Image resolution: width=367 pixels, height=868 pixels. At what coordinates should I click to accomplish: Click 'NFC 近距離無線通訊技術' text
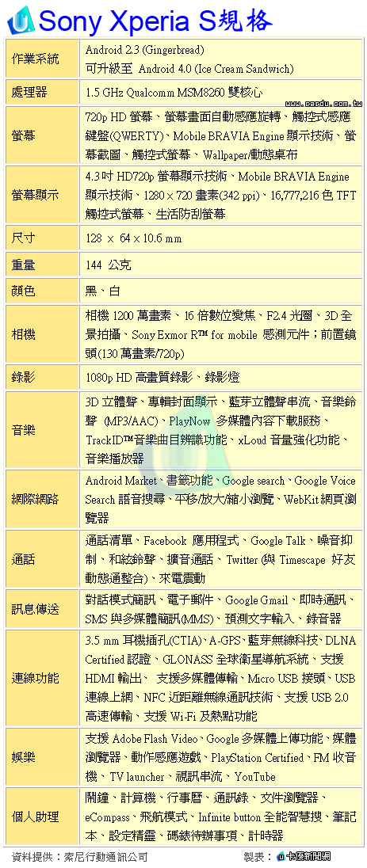coord(208,698)
